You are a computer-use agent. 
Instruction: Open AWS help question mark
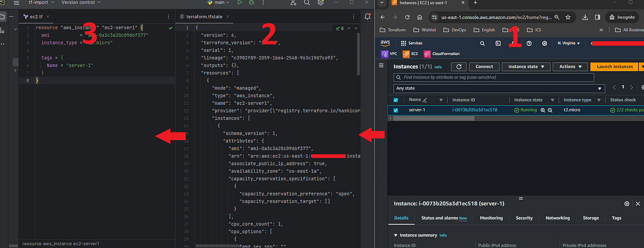click(529, 43)
